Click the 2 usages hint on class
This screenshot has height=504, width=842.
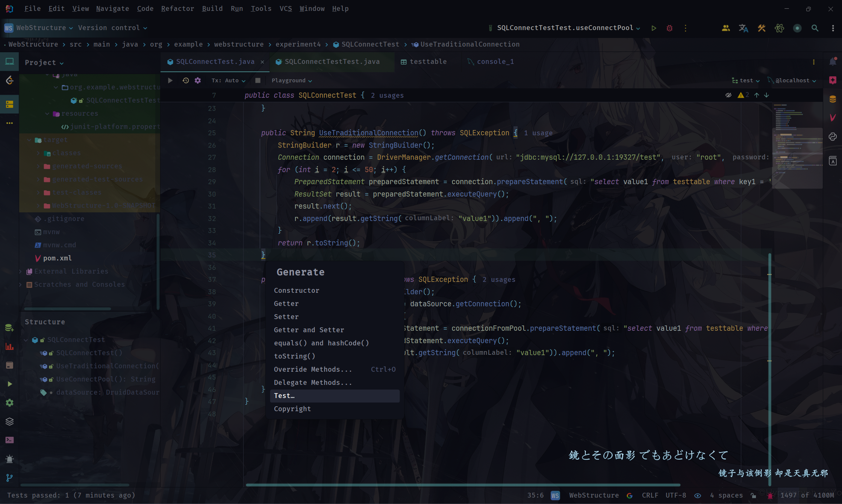(387, 95)
